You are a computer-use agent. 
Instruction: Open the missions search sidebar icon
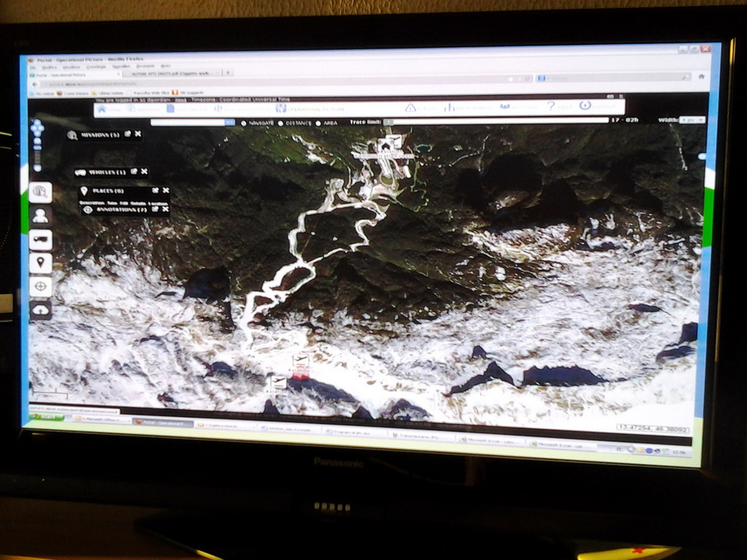[40, 191]
